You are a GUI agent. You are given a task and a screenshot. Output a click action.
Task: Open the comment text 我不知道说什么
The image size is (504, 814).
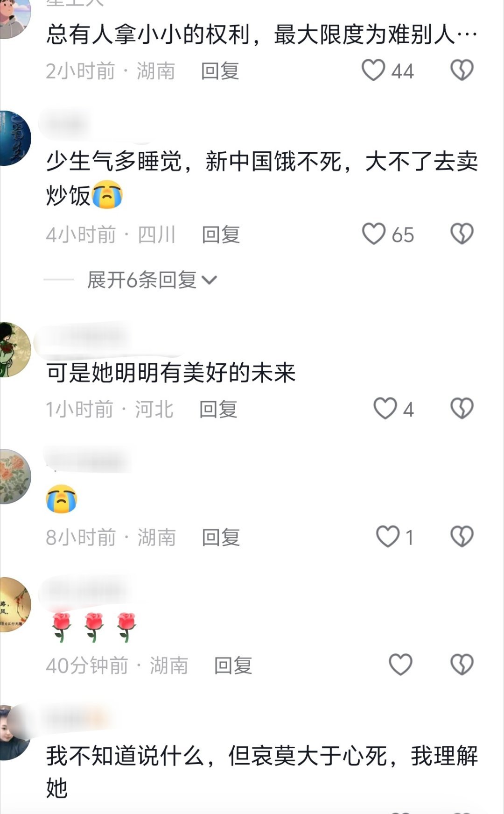coord(262,772)
